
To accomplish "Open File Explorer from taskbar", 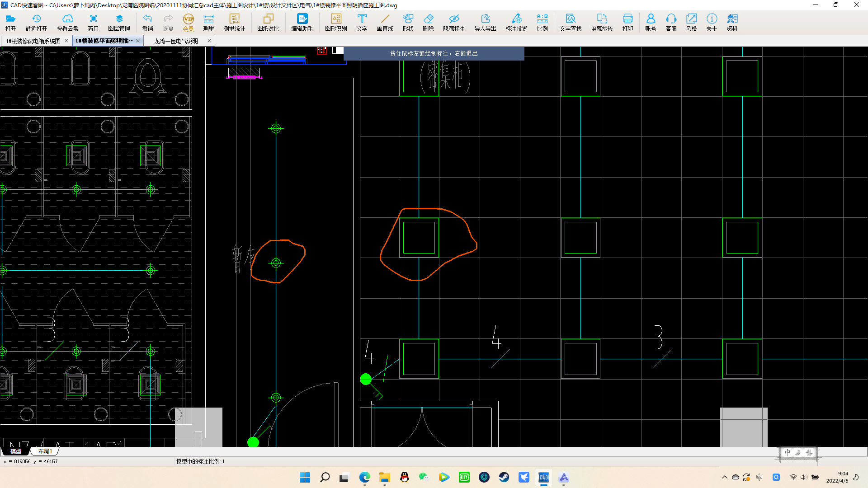I will (x=384, y=477).
